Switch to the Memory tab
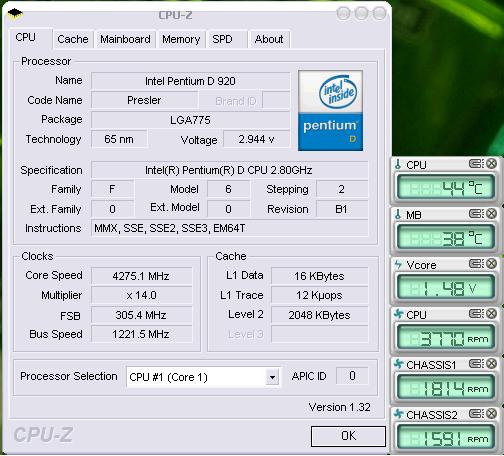 (181, 39)
